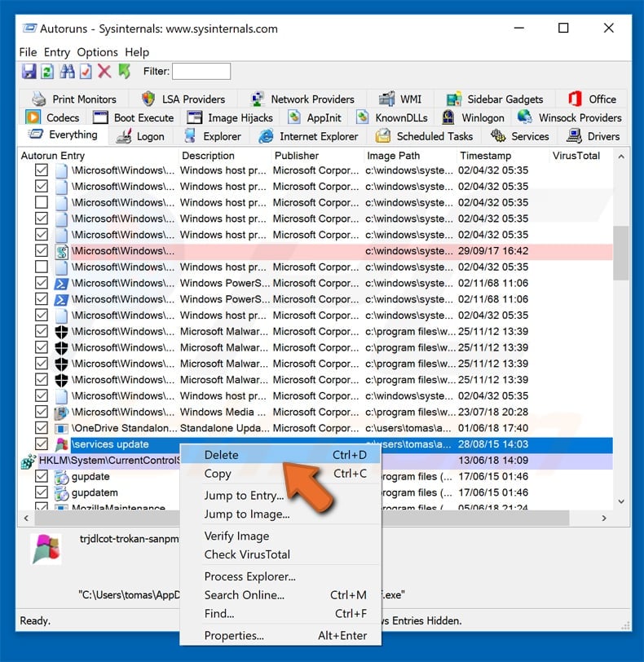Choose Copy from the context menu
The width and height of the screenshot is (644, 662).
[x=280, y=474]
